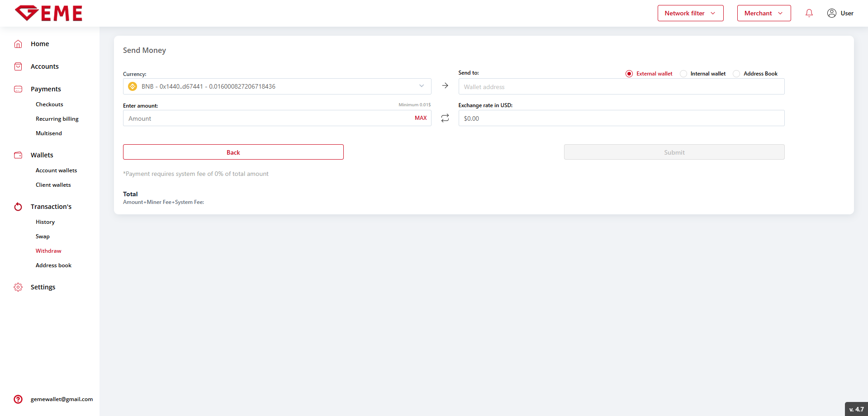Select the External wallet radio button
The image size is (868, 416).
629,74
